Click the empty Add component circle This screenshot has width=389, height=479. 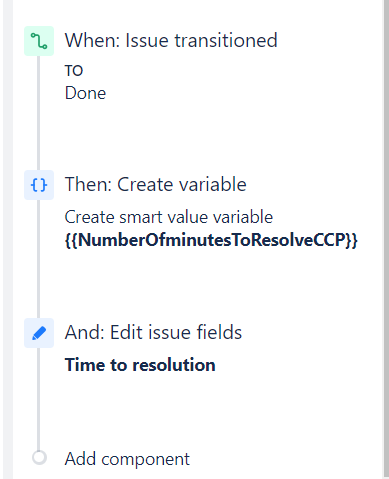point(39,457)
